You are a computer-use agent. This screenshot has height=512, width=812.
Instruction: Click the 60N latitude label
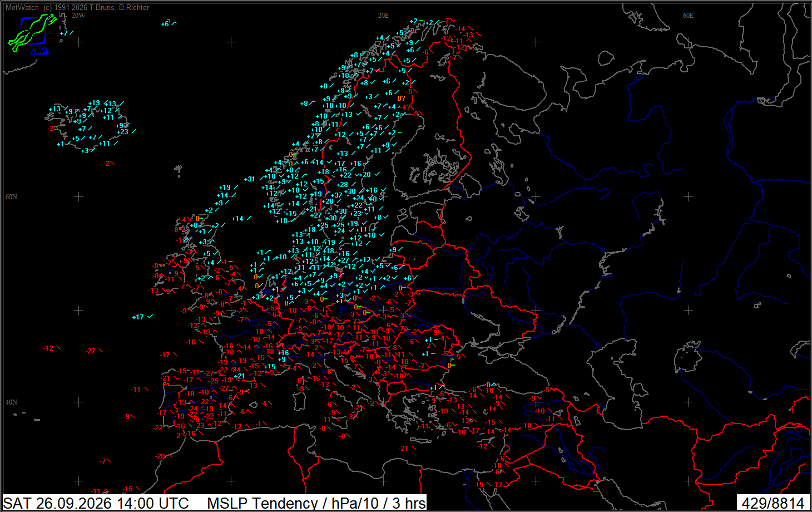(x=11, y=197)
